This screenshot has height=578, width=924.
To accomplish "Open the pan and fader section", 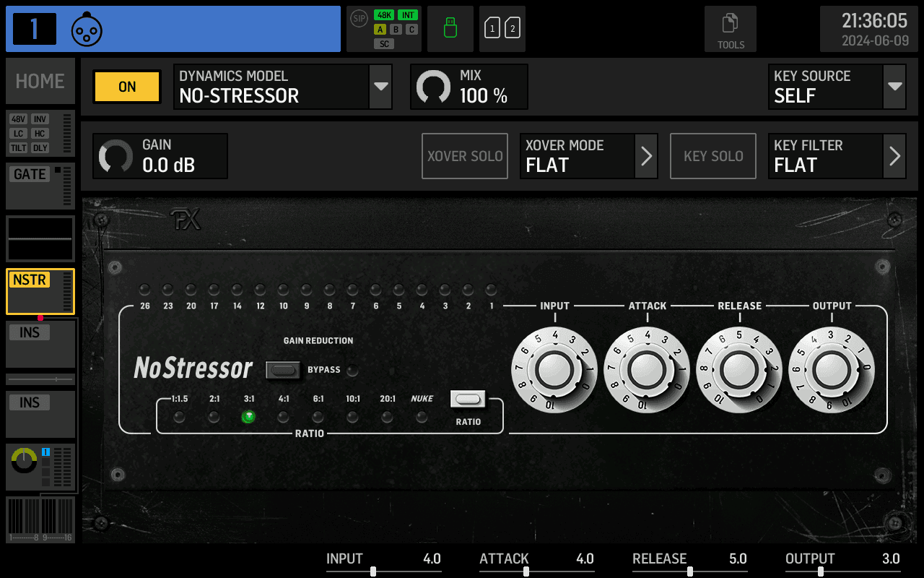I will (40, 467).
